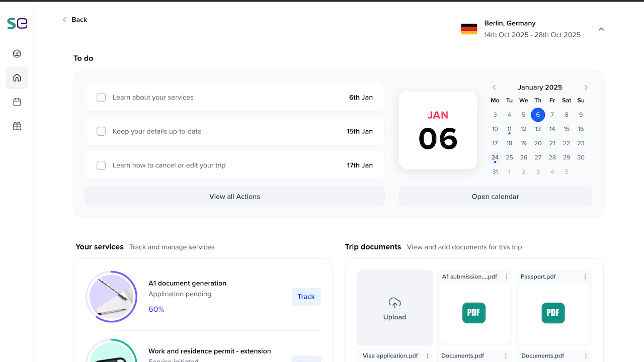This screenshot has width=644, height=362.
Task: Click the '15th Jan' due date
Action: click(359, 131)
